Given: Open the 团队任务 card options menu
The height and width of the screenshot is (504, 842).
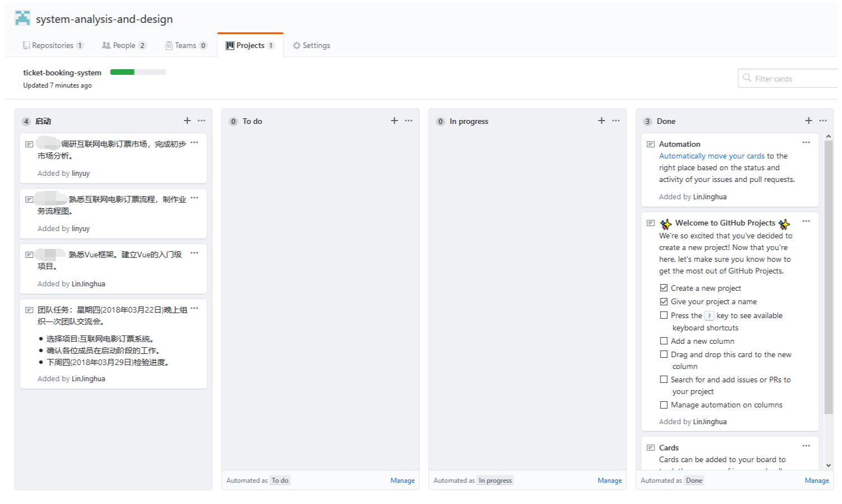Looking at the screenshot, I should pos(194,308).
